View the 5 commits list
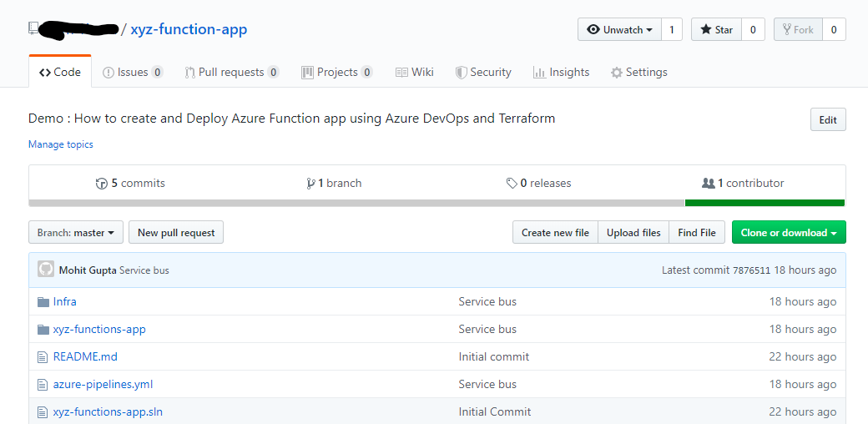The height and width of the screenshot is (424, 868). 131,184
